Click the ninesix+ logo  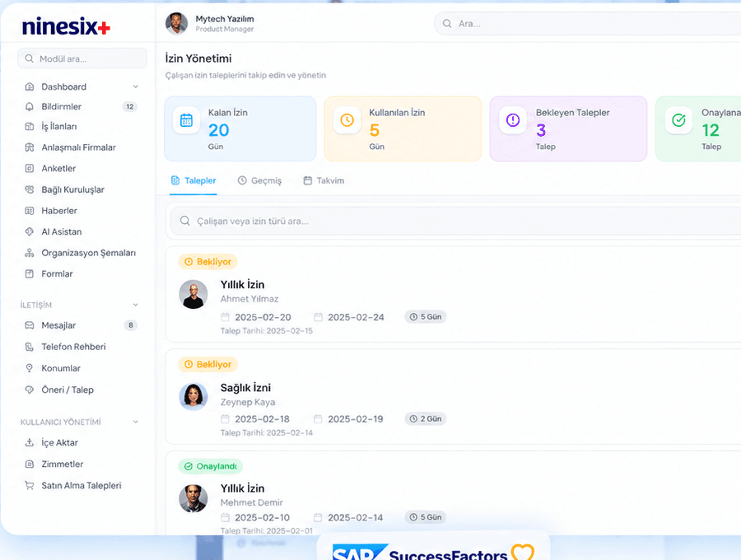click(66, 26)
